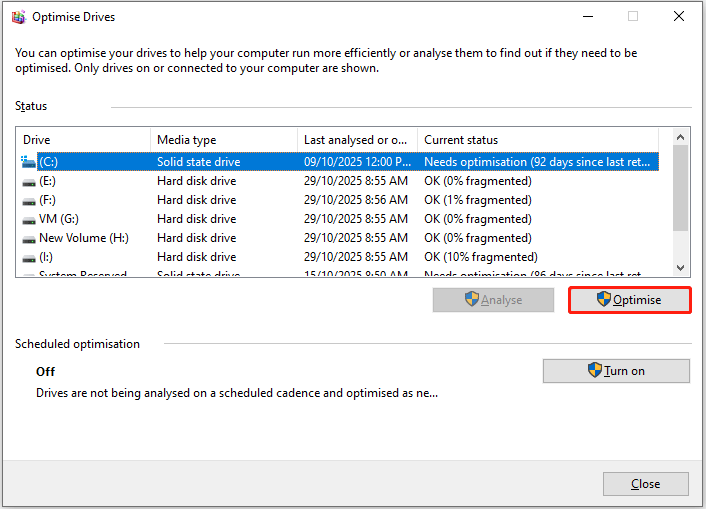The width and height of the screenshot is (706, 509).
Task: Click the Last analysed column header
Action: [x=358, y=140]
